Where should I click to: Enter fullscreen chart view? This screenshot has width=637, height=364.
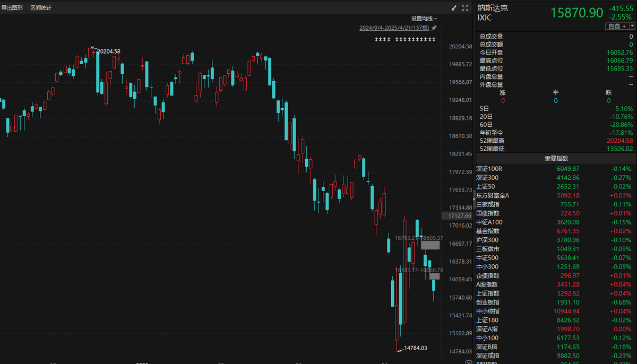coord(466,8)
